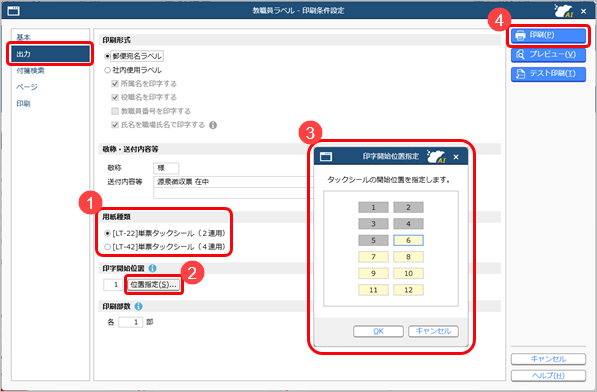Screen dimensions: 597x392
Task: Select label position 6
Action: point(408,241)
